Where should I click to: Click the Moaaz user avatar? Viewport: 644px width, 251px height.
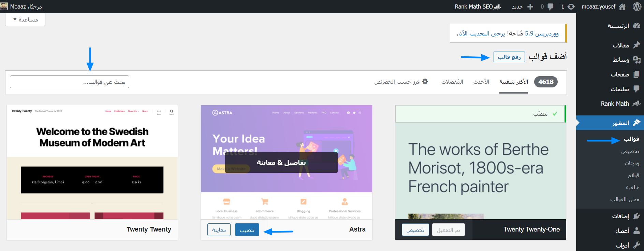pos(4,6)
